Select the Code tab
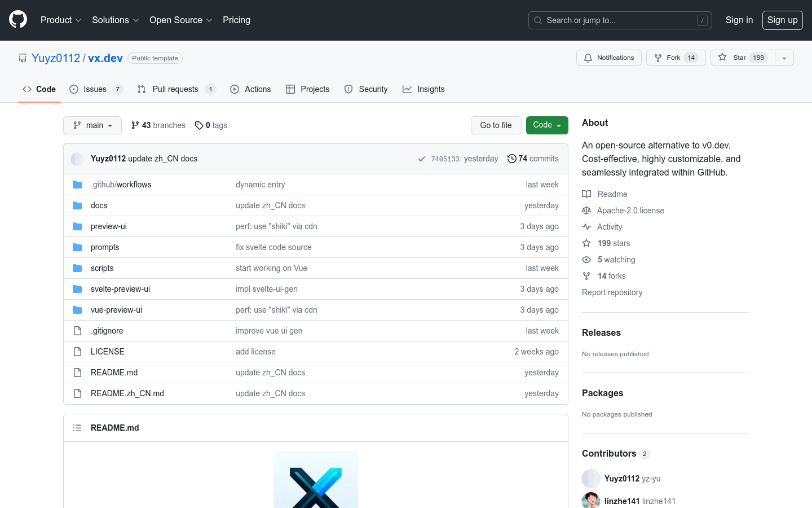 pos(39,89)
